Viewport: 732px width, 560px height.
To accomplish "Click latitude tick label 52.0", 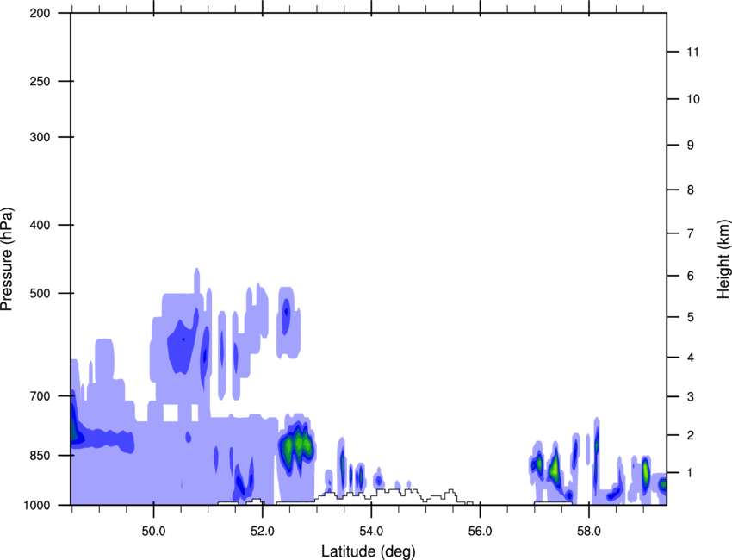I will pyautogui.click(x=263, y=532).
